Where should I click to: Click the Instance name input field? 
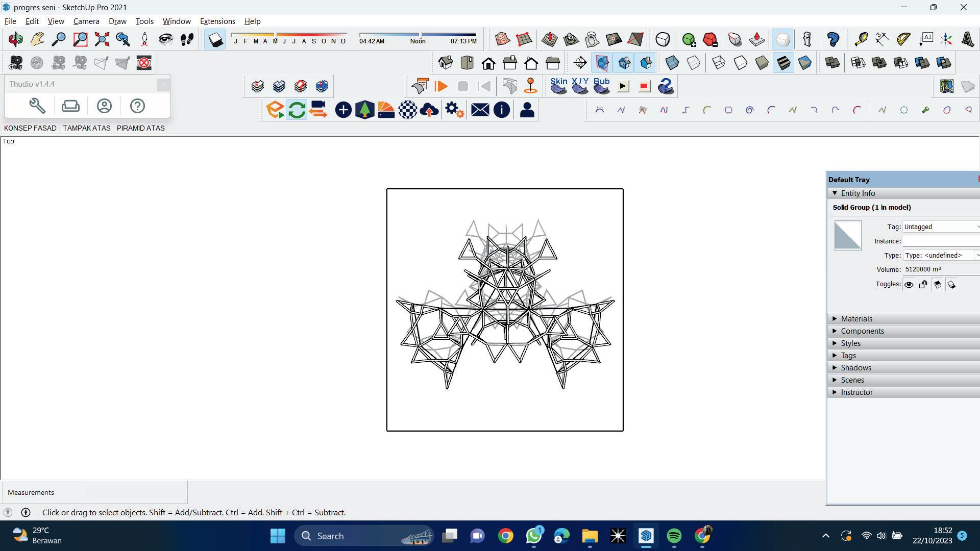click(941, 241)
